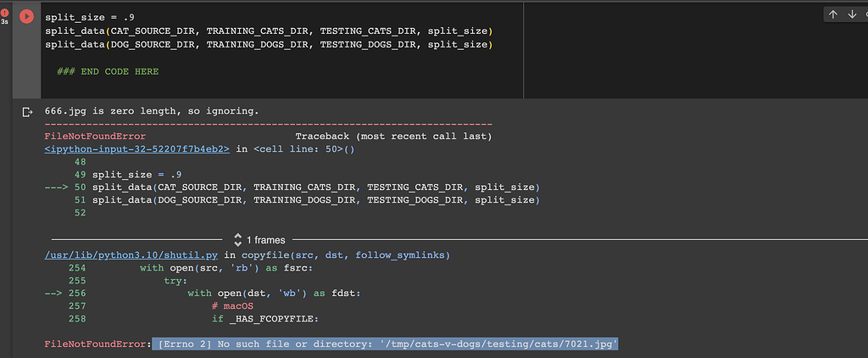Image resolution: width=868 pixels, height=358 pixels.
Task: Click the DOG_SOURCE_DIR split_data line in editor
Action: pos(270,44)
